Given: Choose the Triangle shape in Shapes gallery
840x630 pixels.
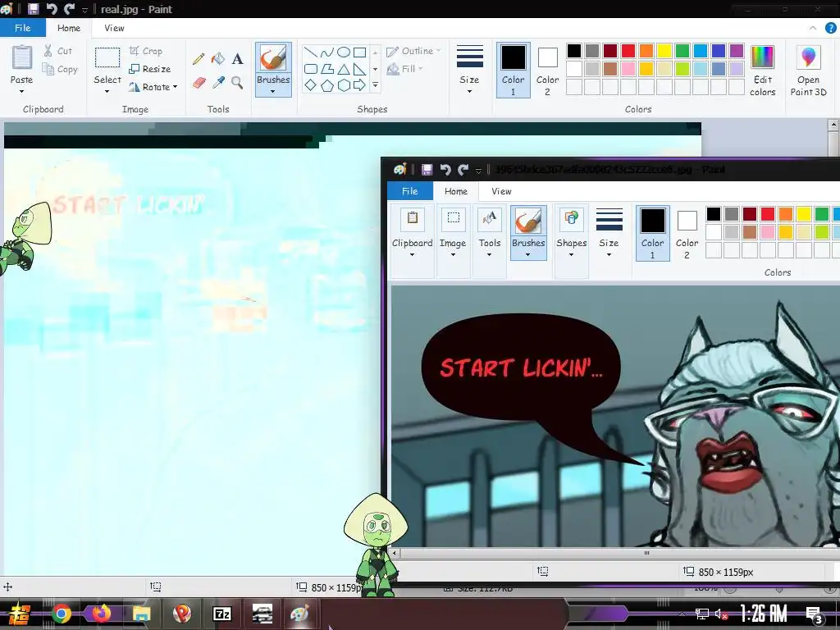Looking at the screenshot, I should [344, 69].
